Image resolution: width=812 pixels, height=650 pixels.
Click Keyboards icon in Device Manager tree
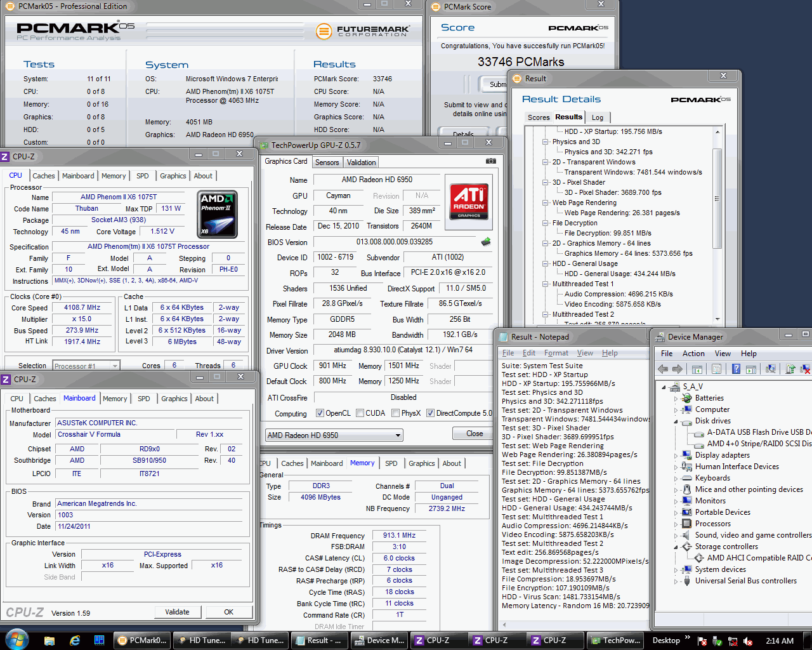point(686,478)
